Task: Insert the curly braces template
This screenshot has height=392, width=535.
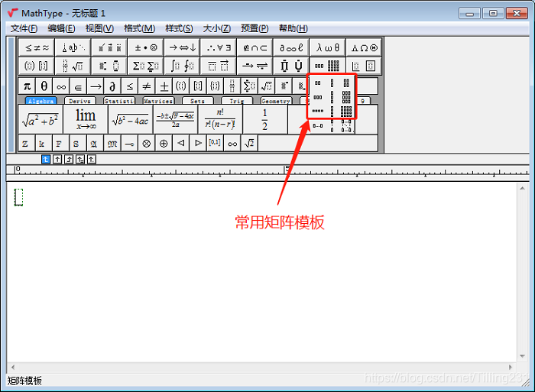Action: click(215, 86)
